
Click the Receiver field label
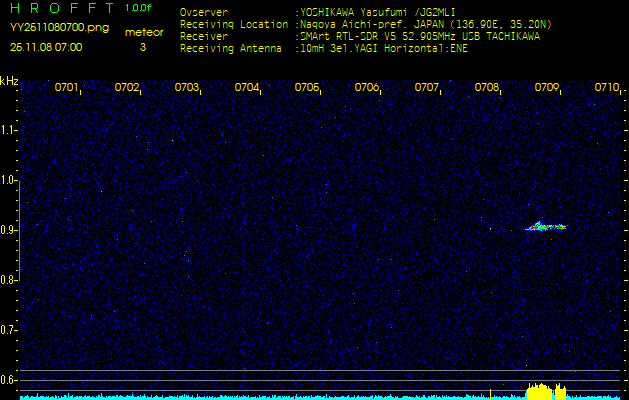coord(204,37)
